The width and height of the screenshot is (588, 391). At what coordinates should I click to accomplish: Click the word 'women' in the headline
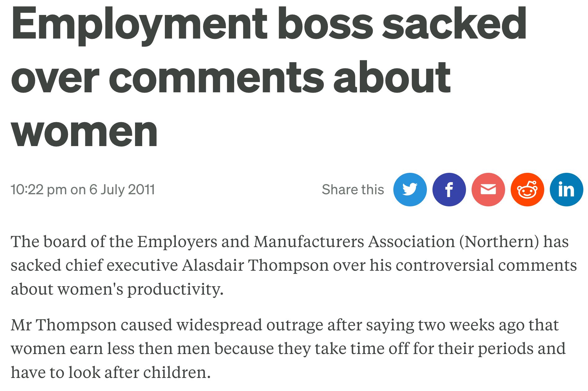tap(84, 132)
